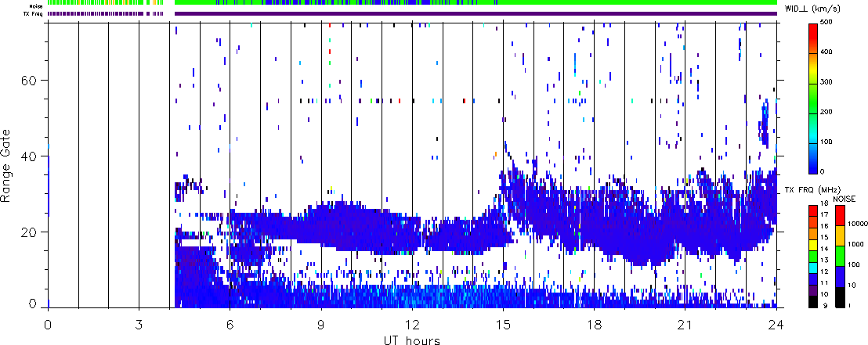Click the 400 value on width colorbar
The width and height of the screenshot is (868, 345).
(827, 52)
